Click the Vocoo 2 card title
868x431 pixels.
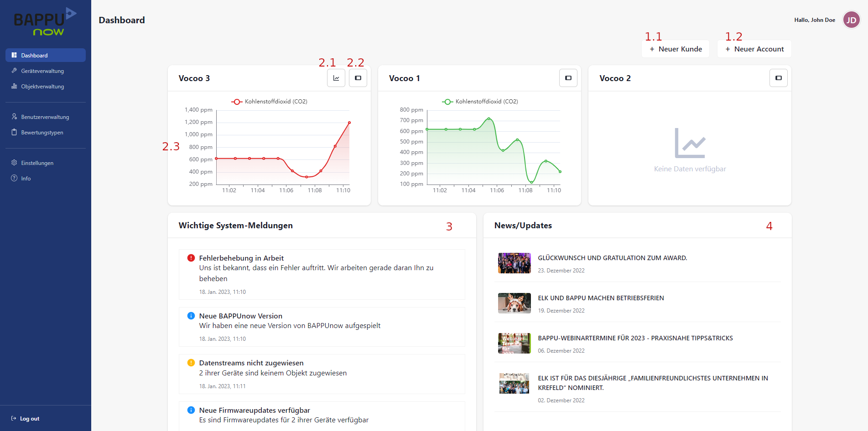click(615, 78)
